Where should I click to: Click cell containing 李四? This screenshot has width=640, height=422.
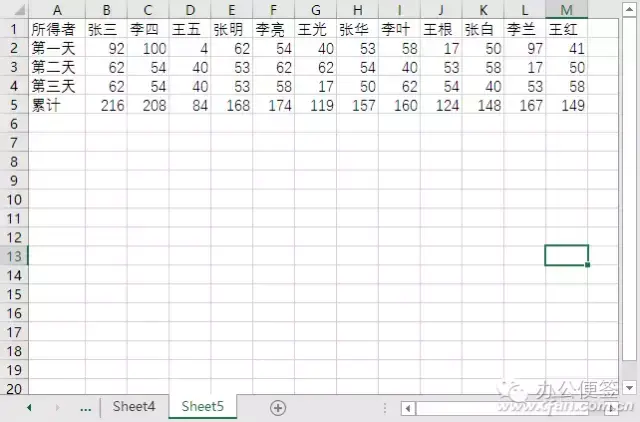pos(148,29)
